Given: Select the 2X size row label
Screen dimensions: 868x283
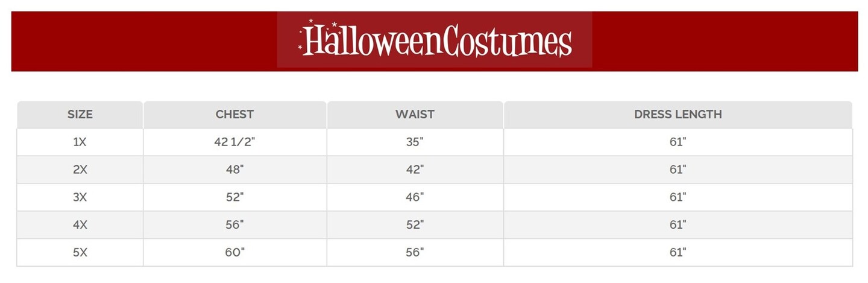Looking at the screenshot, I should (x=80, y=170).
